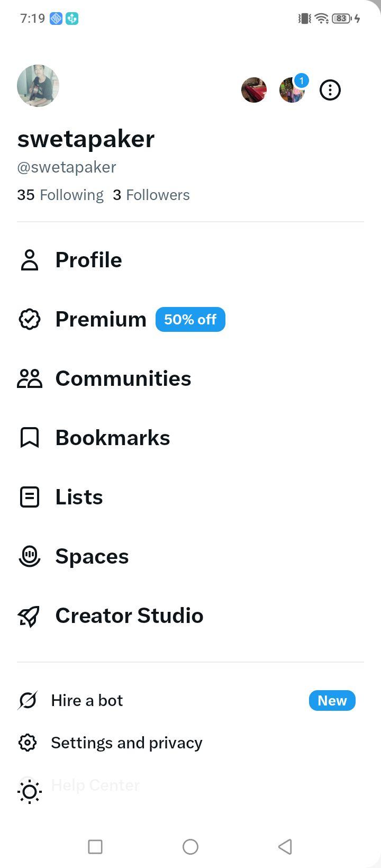Tap Android home navigation circle
The image size is (381, 868).
pyautogui.click(x=190, y=847)
